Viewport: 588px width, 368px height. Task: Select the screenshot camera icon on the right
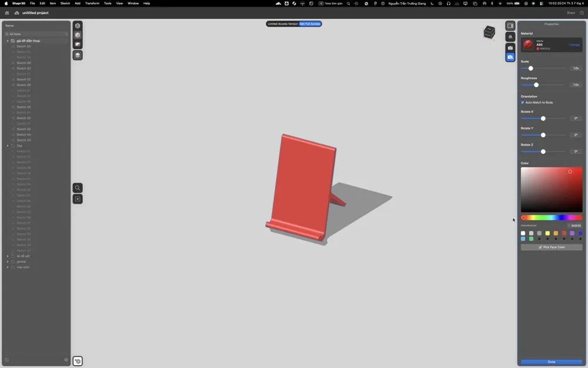click(x=510, y=47)
